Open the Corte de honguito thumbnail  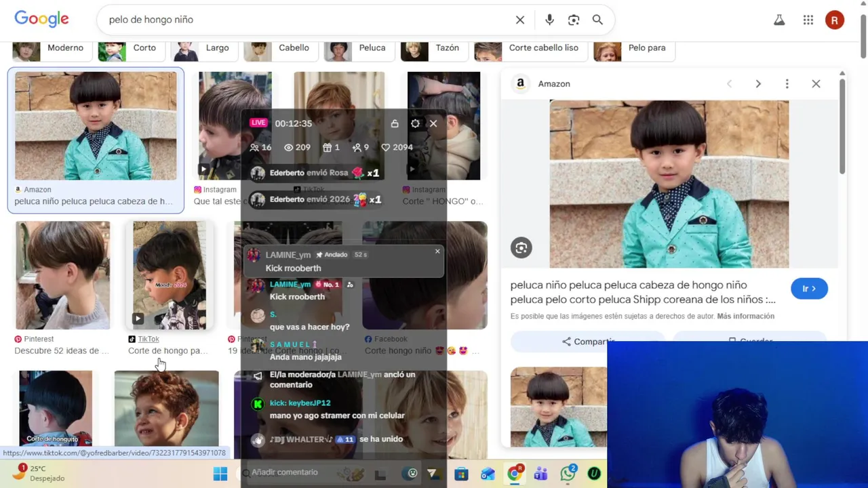56,408
